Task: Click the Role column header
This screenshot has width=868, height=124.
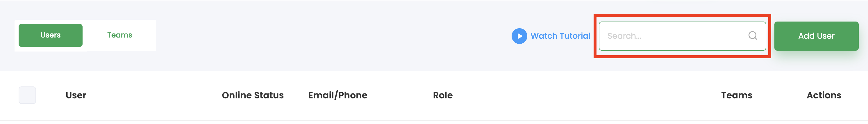Action: (x=443, y=95)
